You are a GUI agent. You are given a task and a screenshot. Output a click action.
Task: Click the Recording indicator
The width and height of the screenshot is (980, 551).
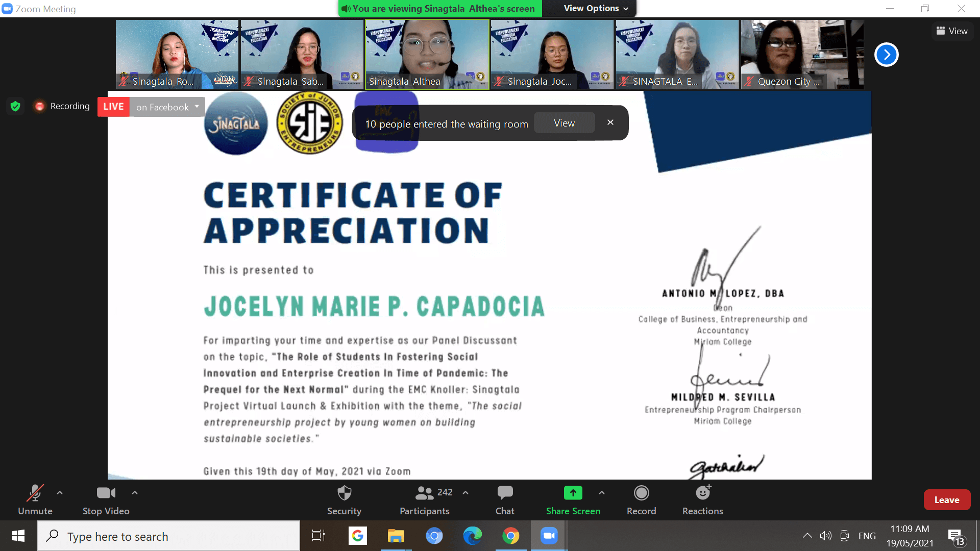[x=62, y=106]
